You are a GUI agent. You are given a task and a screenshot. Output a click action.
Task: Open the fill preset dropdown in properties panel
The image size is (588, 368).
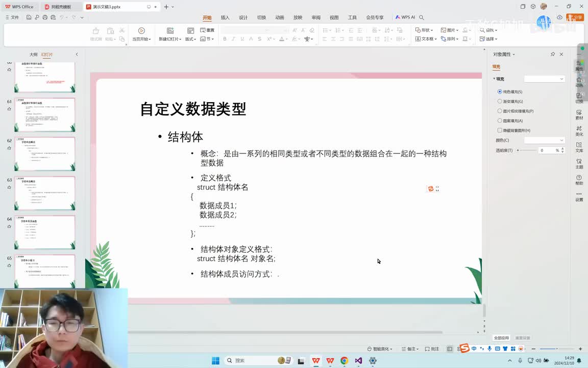(x=544, y=79)
